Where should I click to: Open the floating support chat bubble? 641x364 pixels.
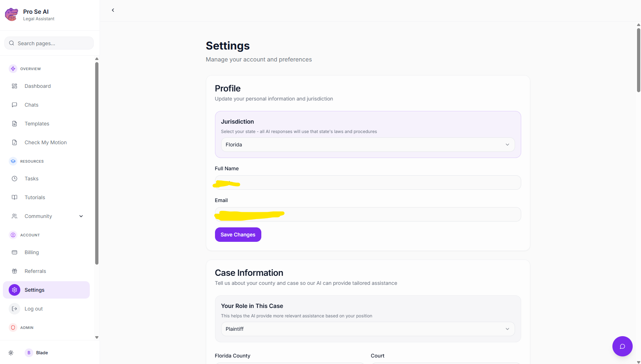tap(622, 346)
